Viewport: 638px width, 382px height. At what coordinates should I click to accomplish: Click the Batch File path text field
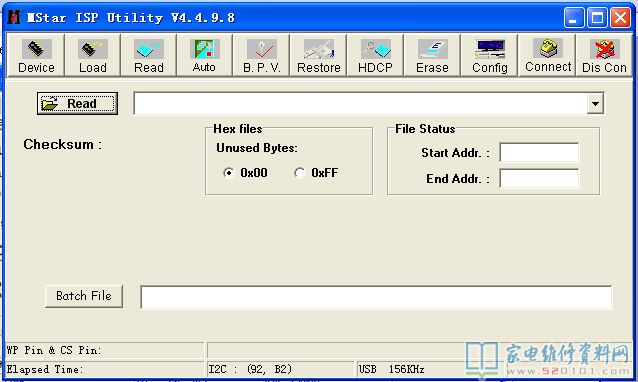coord(376,297)
